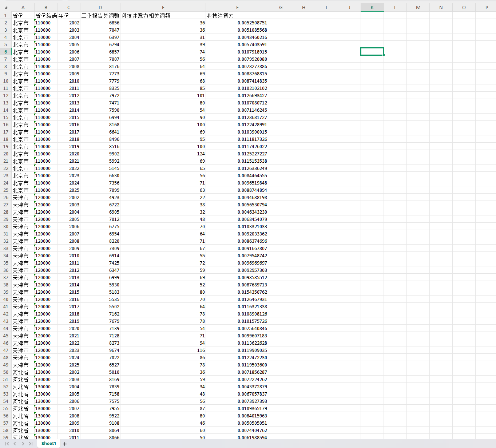Select total word count cell 4923
This screenshot has height=448, width=496.
[100, 198]
